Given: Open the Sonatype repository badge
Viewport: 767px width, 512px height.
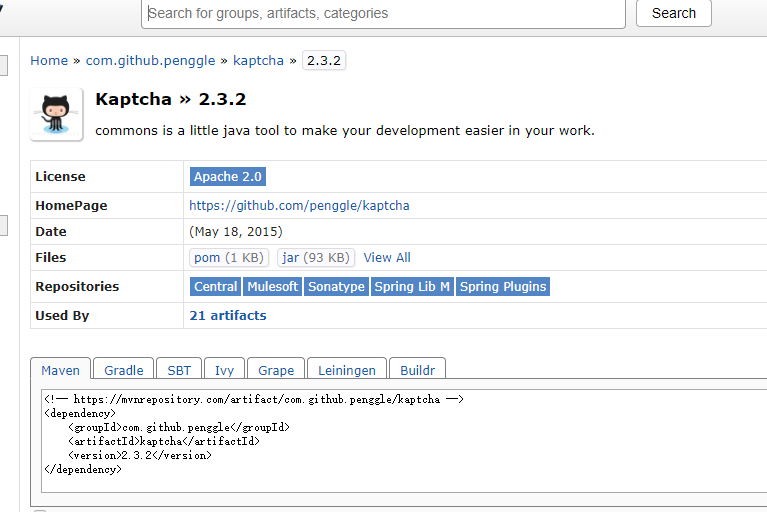Looking at the screenshot, I should tap(337, 287).
